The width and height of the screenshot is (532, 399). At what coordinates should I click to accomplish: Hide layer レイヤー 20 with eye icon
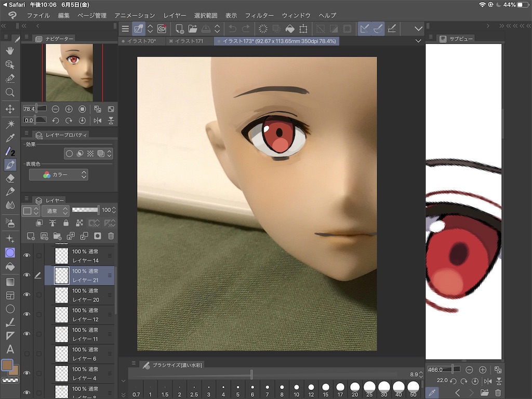26,295
